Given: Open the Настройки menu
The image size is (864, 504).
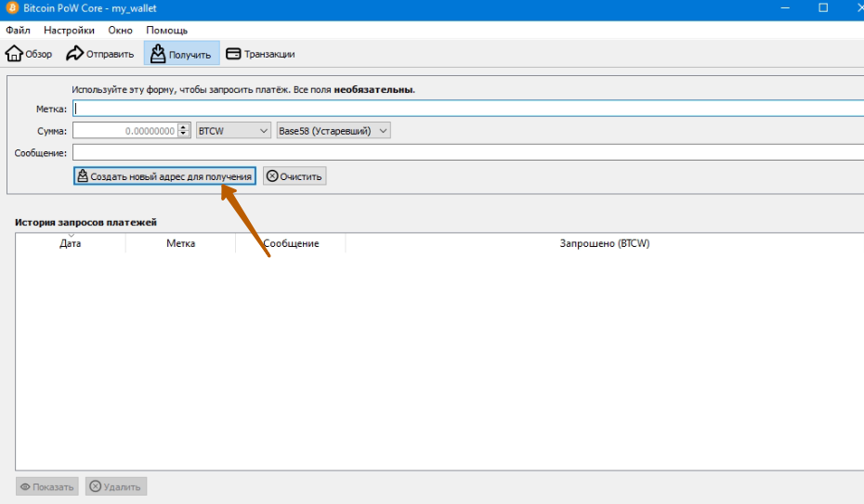Looking at the screenshot, I should [x=69, y=31].
